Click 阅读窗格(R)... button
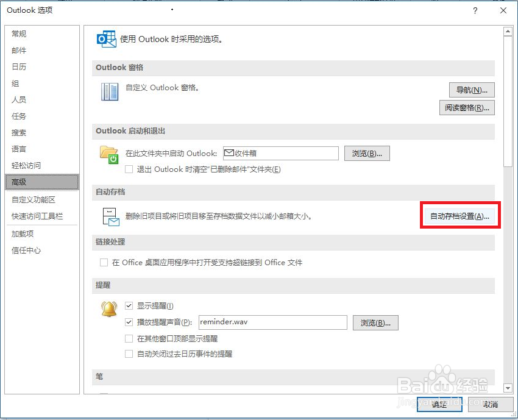The height and width of the screenshot is (420, 518). 467,108
